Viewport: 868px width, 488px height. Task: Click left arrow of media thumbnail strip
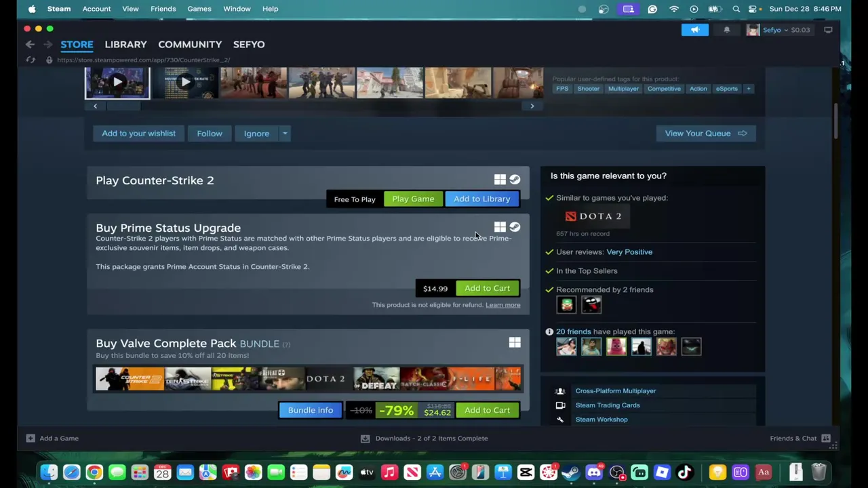coord(95,106)
